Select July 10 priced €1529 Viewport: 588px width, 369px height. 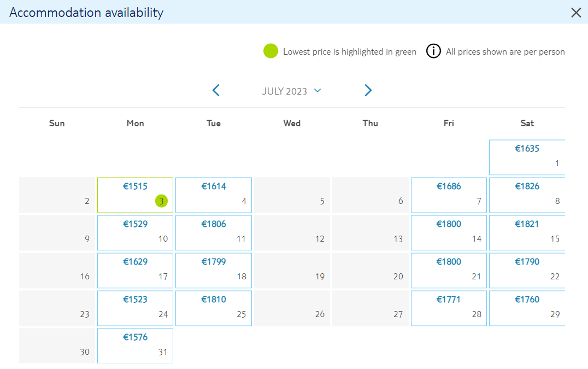click(135, 233)
